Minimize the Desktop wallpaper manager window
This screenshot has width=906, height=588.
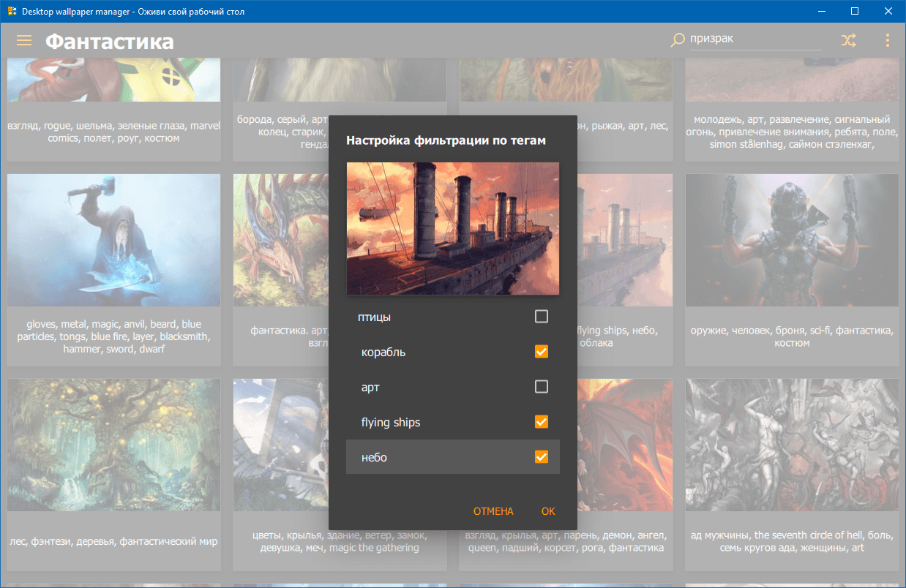click(821, 12)
